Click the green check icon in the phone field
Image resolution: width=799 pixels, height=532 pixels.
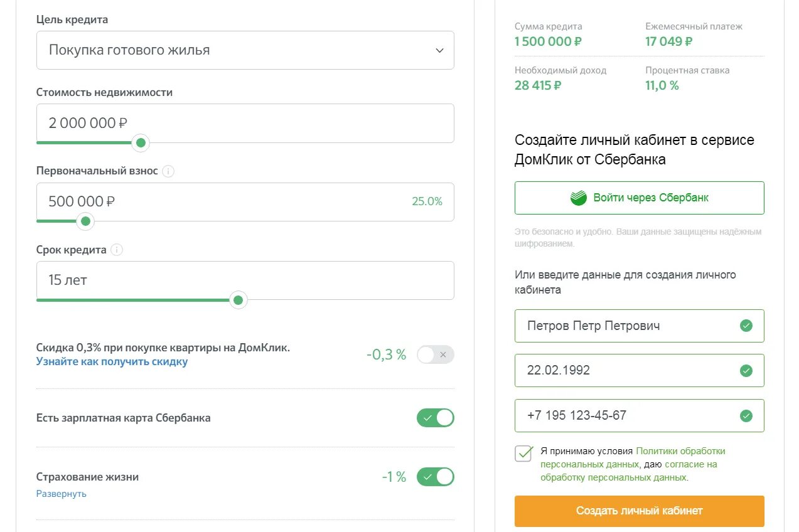746,416
